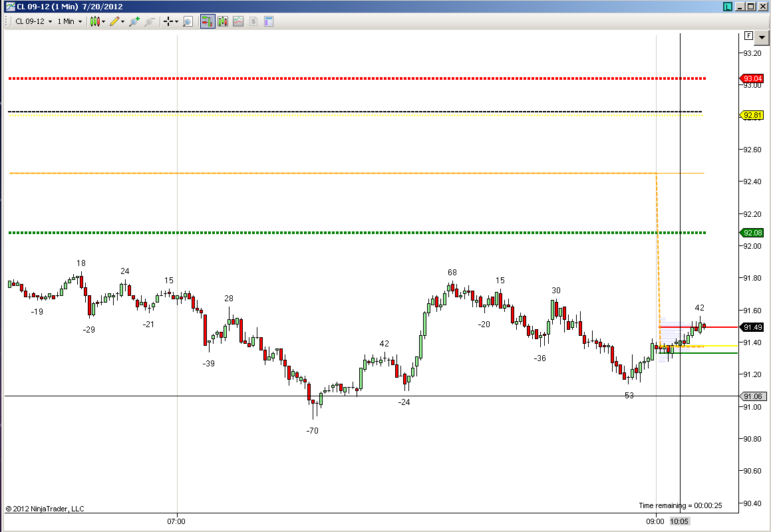Open the Data Series candlestick icon
Screen dimensions: 771x532
click(x=224, y=22)
